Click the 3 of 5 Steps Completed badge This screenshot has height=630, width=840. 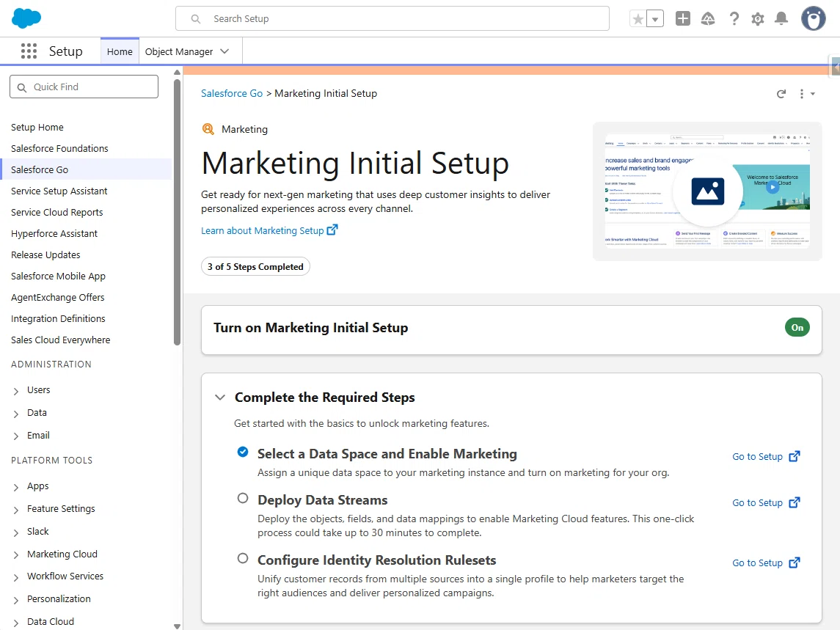[255, 266]
